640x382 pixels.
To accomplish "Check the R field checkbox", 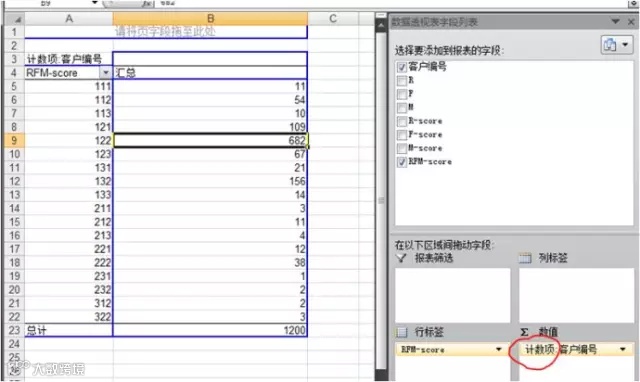I will coord(402,81).
